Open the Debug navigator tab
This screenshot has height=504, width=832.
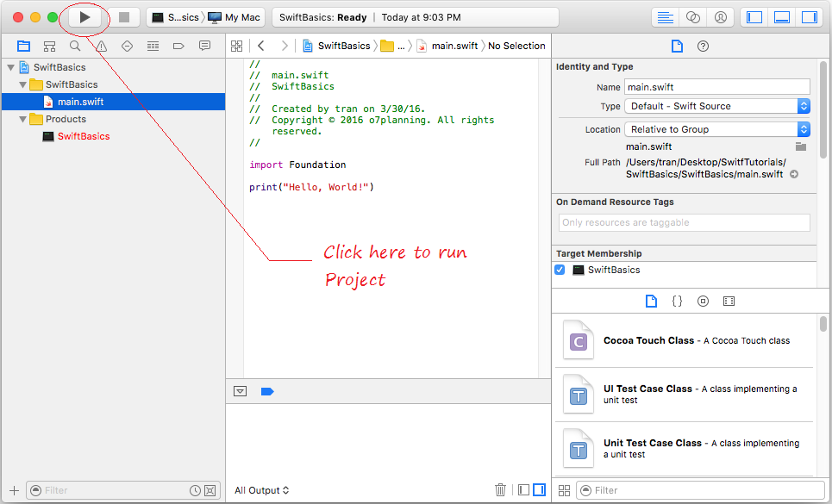pos(153,47)
